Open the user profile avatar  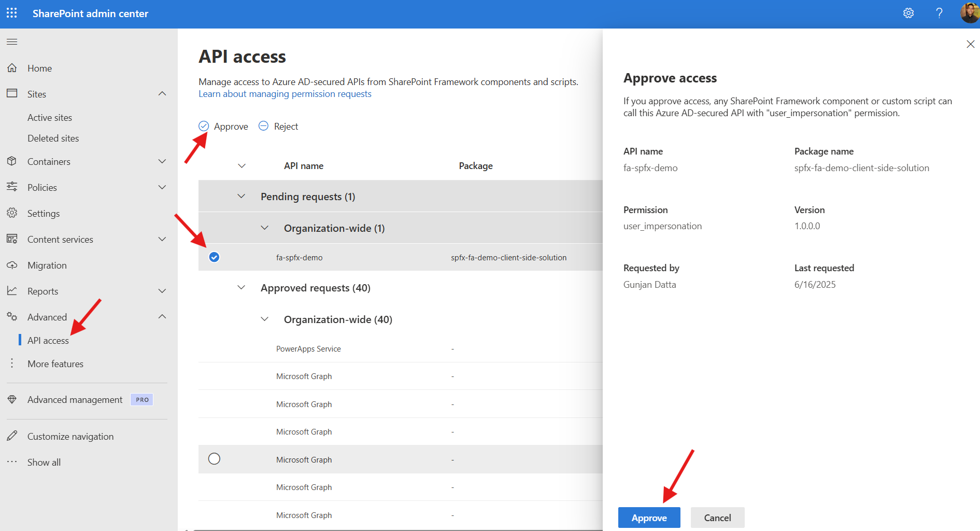click(x=970, y=13)
